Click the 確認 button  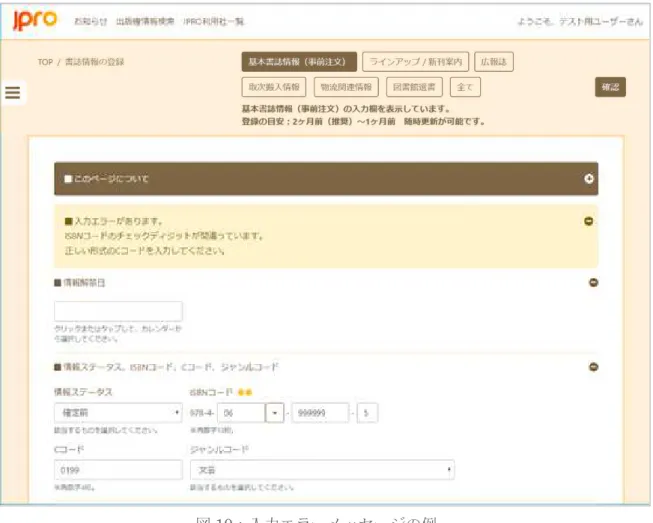tap(610, 87)
